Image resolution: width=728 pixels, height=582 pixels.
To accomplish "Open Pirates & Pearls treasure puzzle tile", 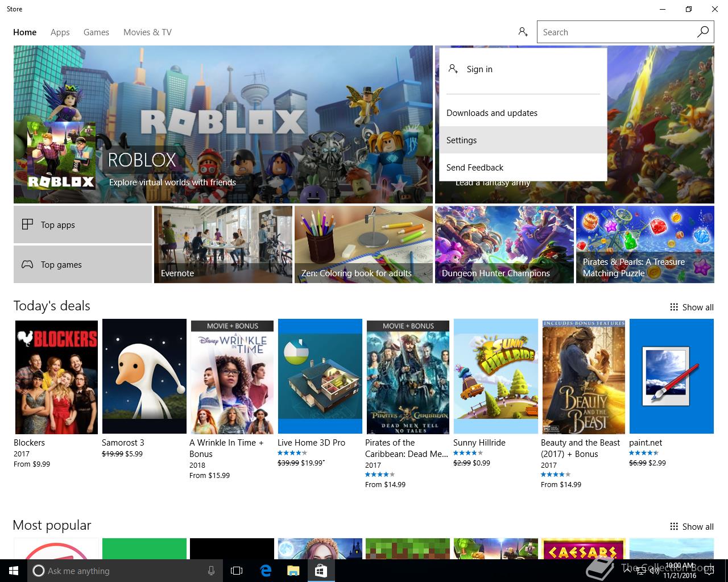I will [645, 244].
